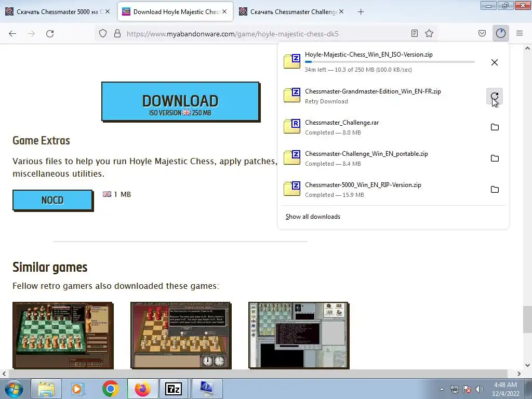Click the volume speaker tray icon
The image size is (532, 399).
coord(479,389)
